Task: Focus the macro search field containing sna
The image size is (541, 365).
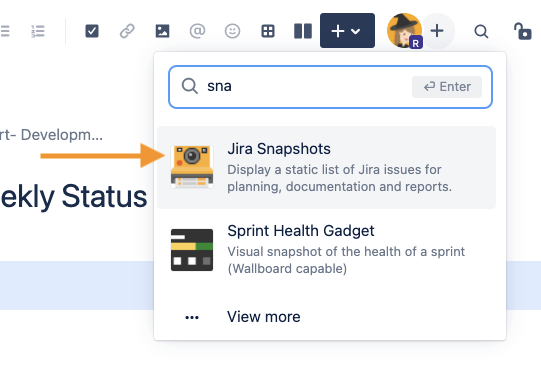Action: (x=330, y=87)
